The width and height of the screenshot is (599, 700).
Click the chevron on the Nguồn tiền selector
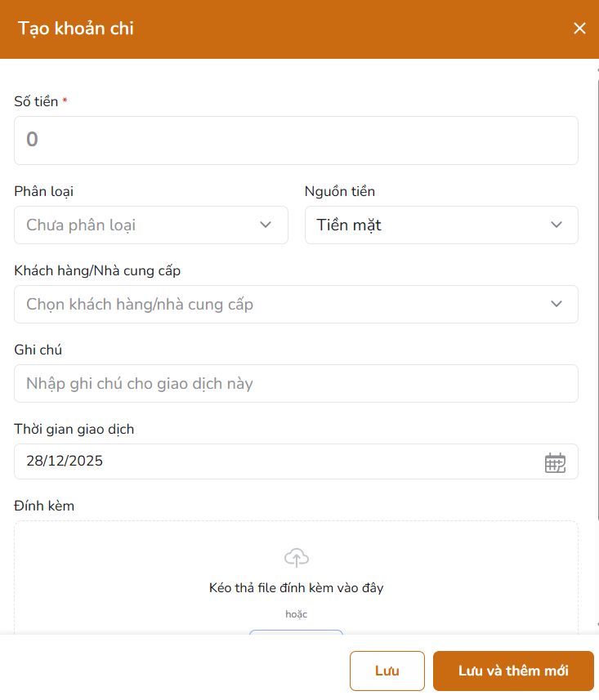click(557, 225)
